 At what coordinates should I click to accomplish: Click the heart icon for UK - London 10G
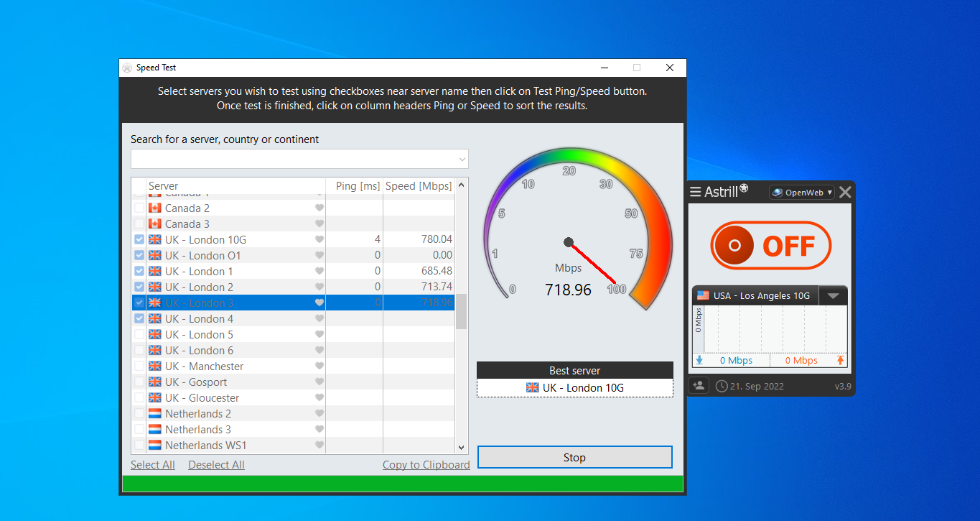[x=319, y=240]
